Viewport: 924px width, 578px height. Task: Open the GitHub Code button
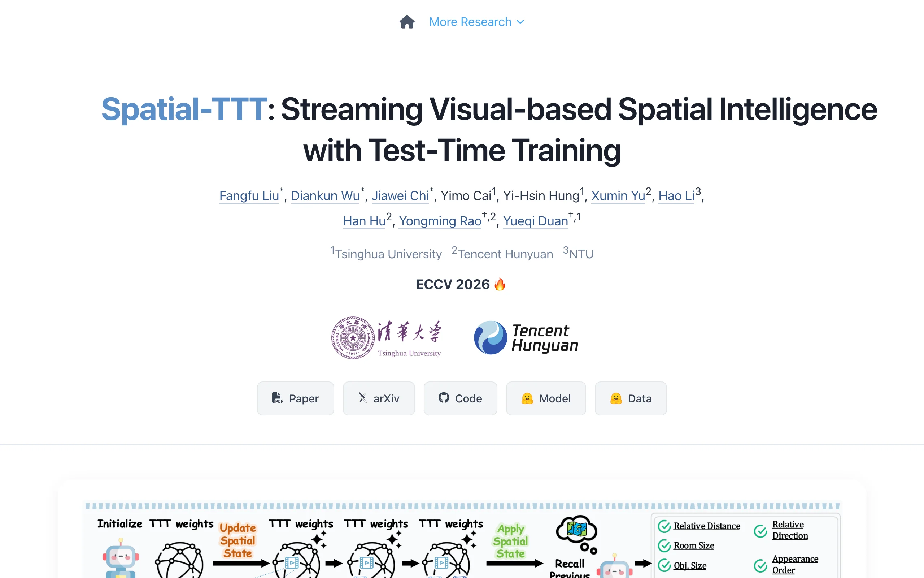click(x=461, y=398)
